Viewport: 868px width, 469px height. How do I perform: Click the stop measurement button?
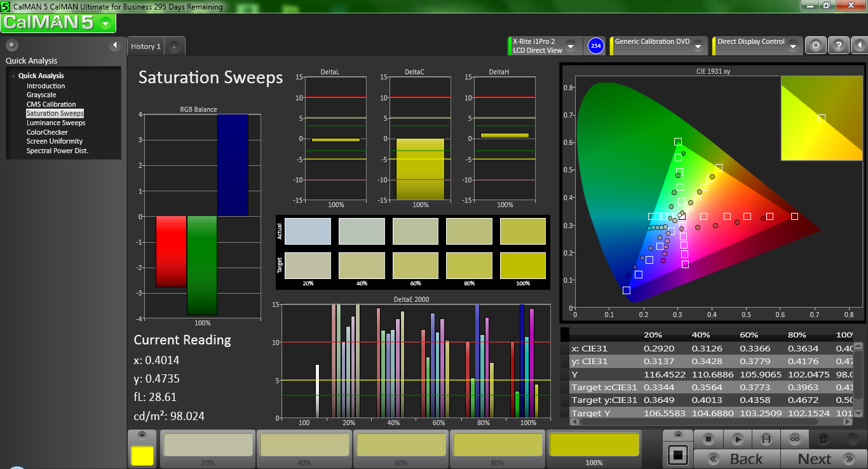tap(709, 438)
